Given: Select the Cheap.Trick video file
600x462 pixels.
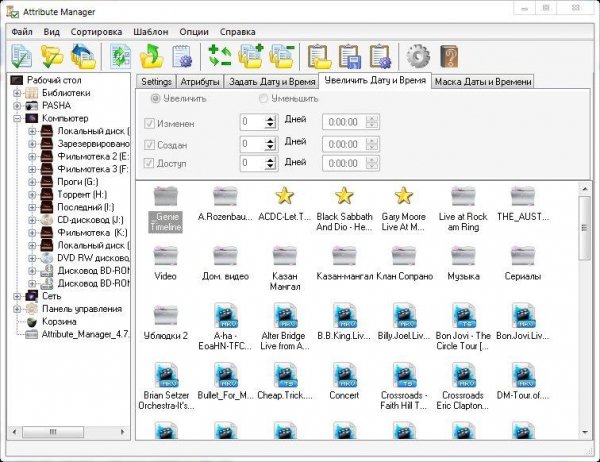Looking at the screenshot, I should [x=285, y=382].
